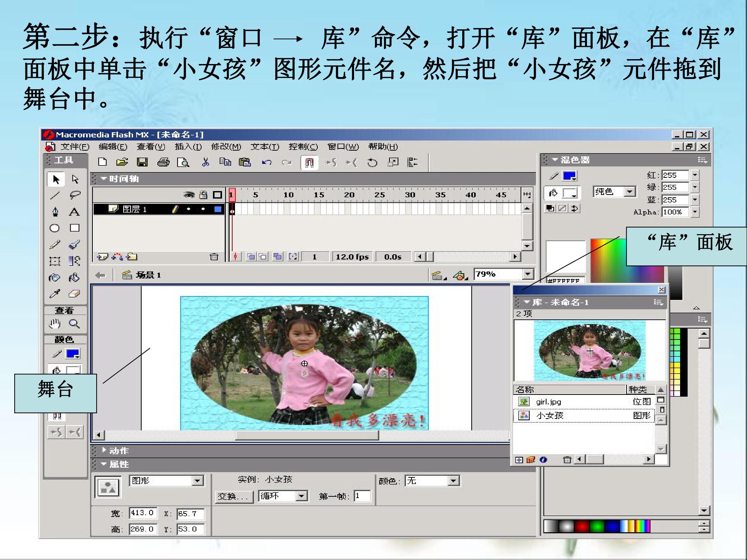The height and width of the screenshot is (560, 747).
Task: Click the blue stroke color in tools
Action: coord(73,354)
